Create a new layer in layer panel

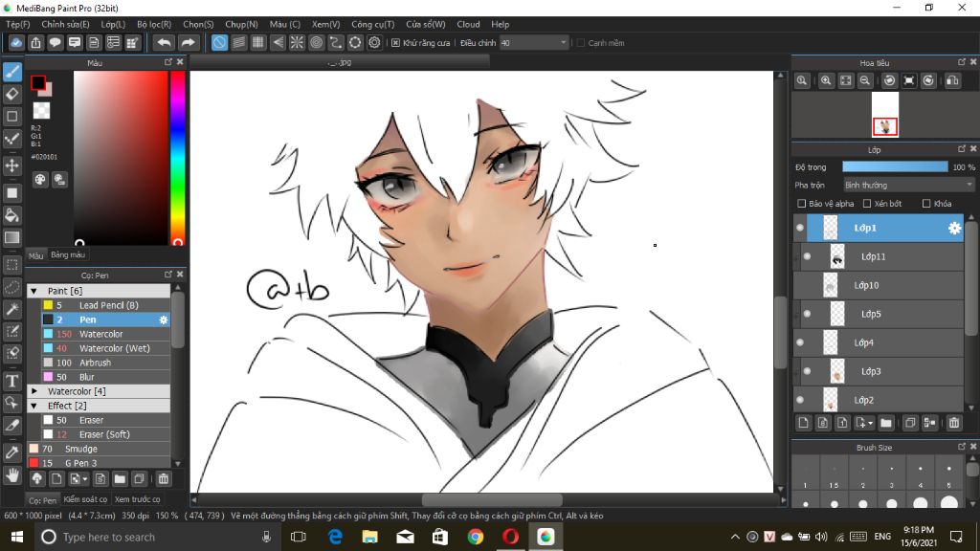[804, 423]
